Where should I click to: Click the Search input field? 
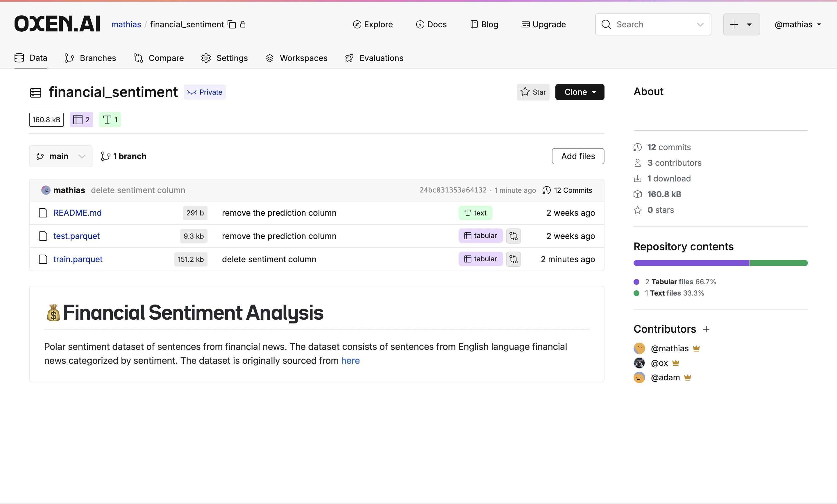click(x=645, y=24)
